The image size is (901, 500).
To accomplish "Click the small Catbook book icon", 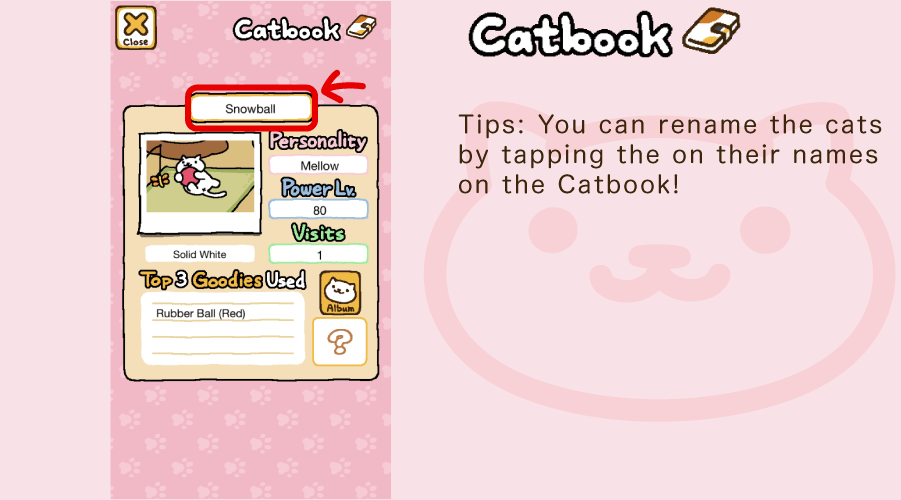I will pyautogui.click(x=361, y=28).
